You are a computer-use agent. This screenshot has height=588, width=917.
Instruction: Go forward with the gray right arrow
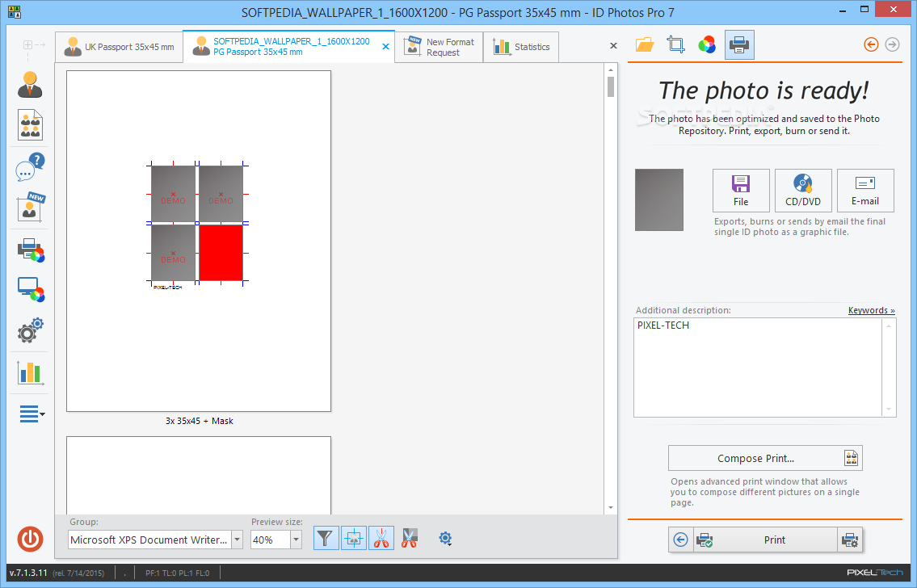[x=892, y=44]
